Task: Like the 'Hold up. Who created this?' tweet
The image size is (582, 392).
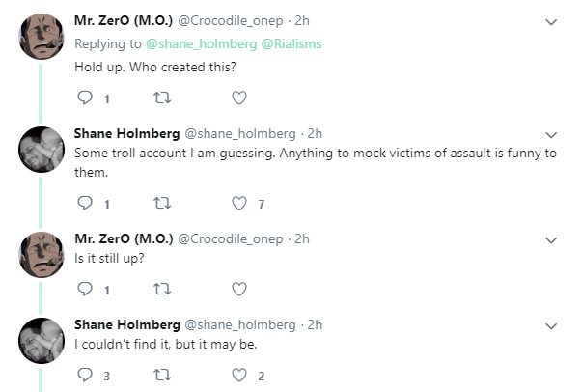Action: (x=239, y=98)
